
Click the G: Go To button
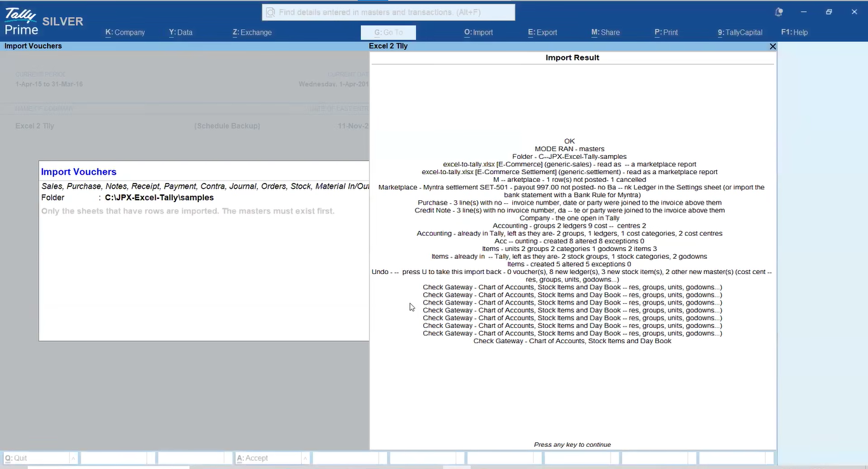point(388,32)
